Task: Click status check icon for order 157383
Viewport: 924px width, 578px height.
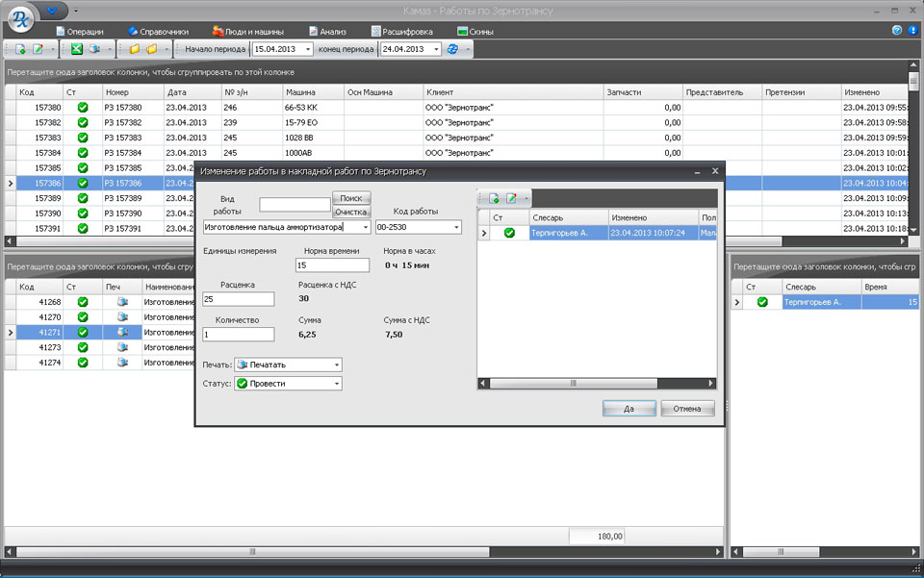Action: 83,138
